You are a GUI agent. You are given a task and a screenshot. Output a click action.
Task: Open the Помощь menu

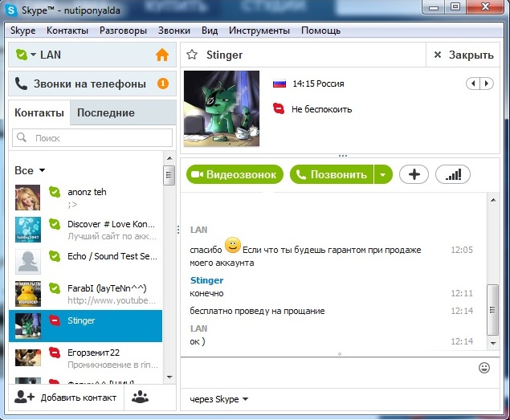(320, 31)
